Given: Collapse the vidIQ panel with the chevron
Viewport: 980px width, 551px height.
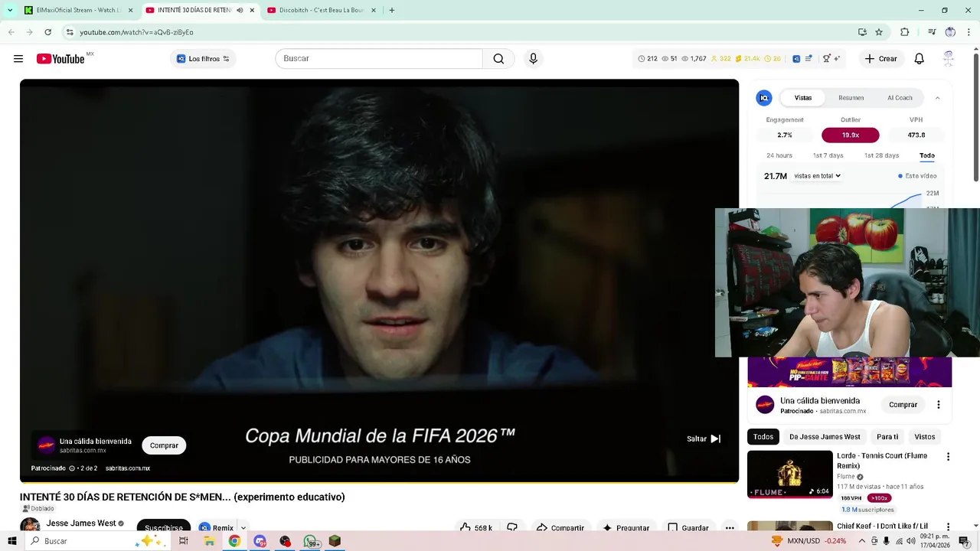Looking at the screenshot, I should point(937,98).
